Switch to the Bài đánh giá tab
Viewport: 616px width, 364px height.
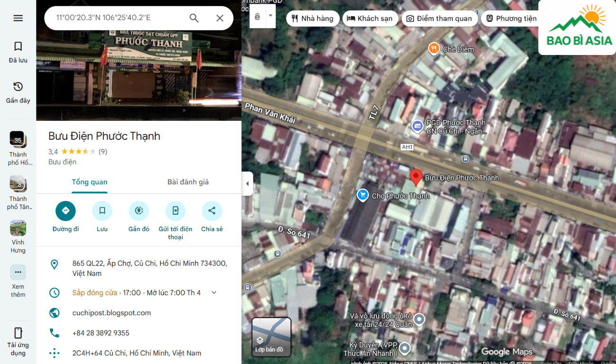[188, 182]
